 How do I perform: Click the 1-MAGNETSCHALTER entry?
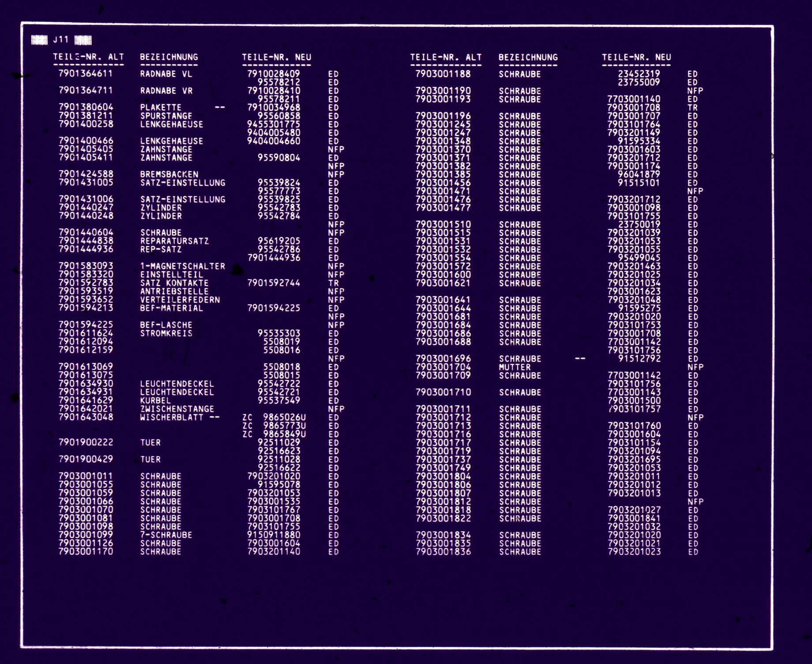tap(183, 266)
